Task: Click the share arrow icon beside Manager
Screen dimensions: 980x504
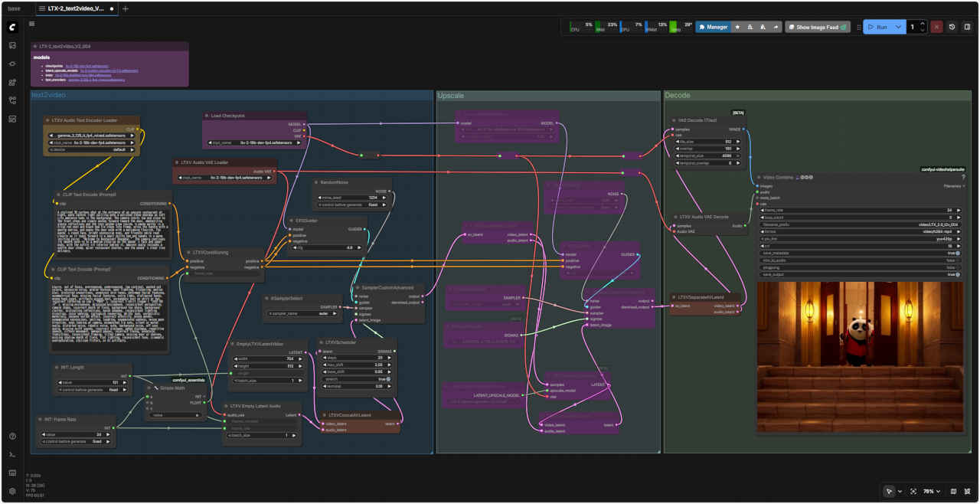Action: pyautogui.click(x=776, y=27)
